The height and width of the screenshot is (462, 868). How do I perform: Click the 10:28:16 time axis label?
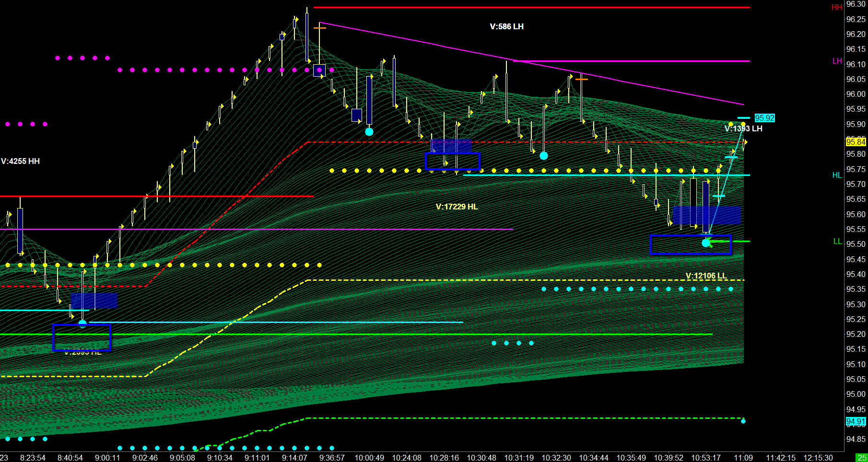[x=444, y=458]
